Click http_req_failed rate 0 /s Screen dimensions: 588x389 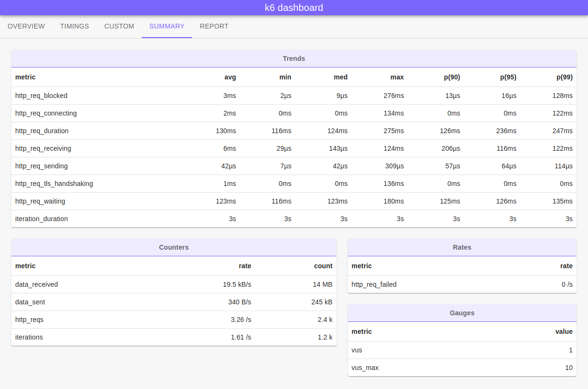click(x=567, y=284)
